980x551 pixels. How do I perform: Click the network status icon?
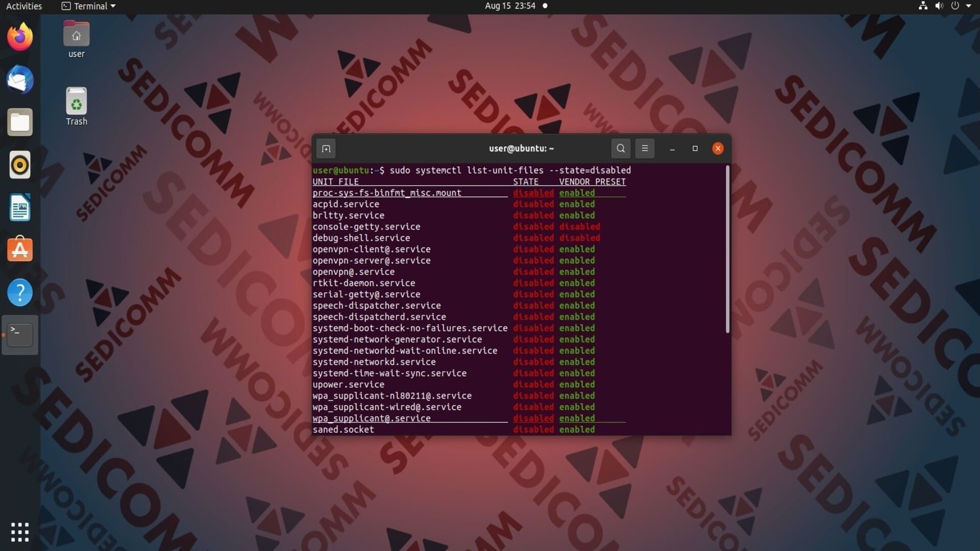point(923,6)
